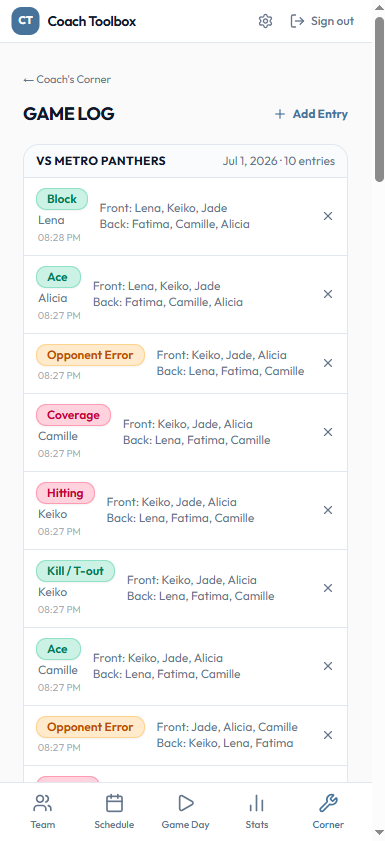385x841 pixels.
Task: Remove the Ace entry by Alicia
Action: click(x=328, y=294)
